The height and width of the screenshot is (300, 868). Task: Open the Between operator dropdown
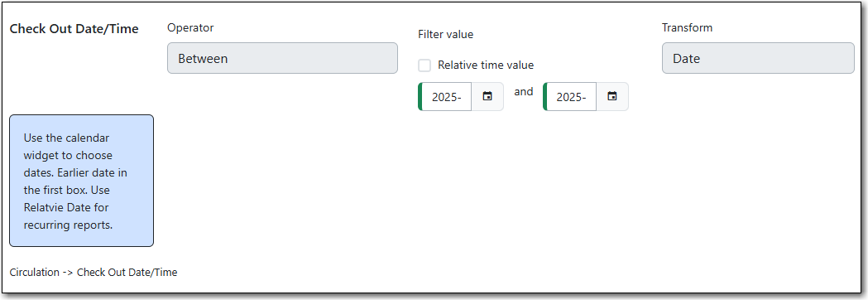pos(282,58)
